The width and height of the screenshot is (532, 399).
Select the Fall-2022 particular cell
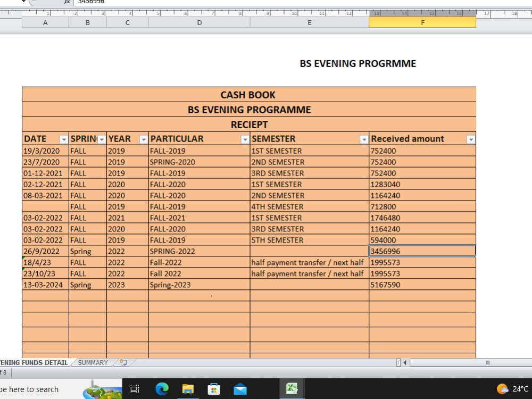click(199, 262)
